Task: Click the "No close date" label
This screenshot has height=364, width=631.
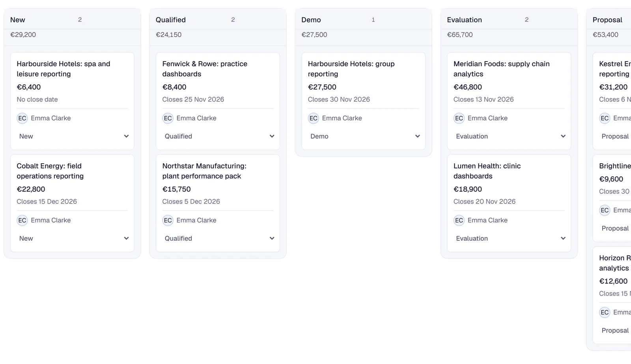Action: coord(37,99)
